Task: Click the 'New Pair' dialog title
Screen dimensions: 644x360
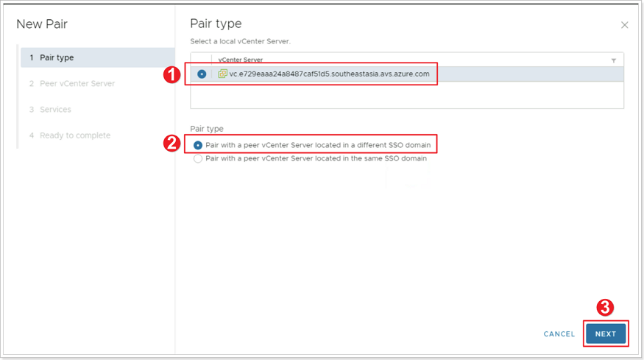Action: pos(42,24)
